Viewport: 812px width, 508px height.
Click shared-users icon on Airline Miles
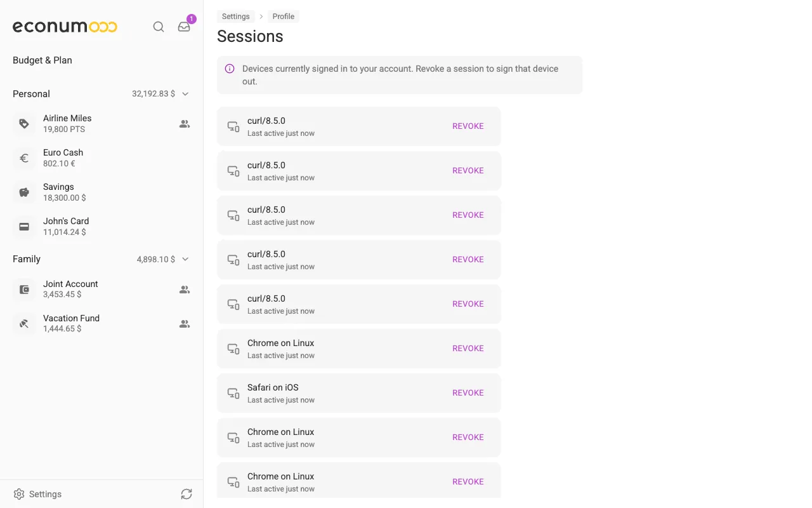coord(185,124)
